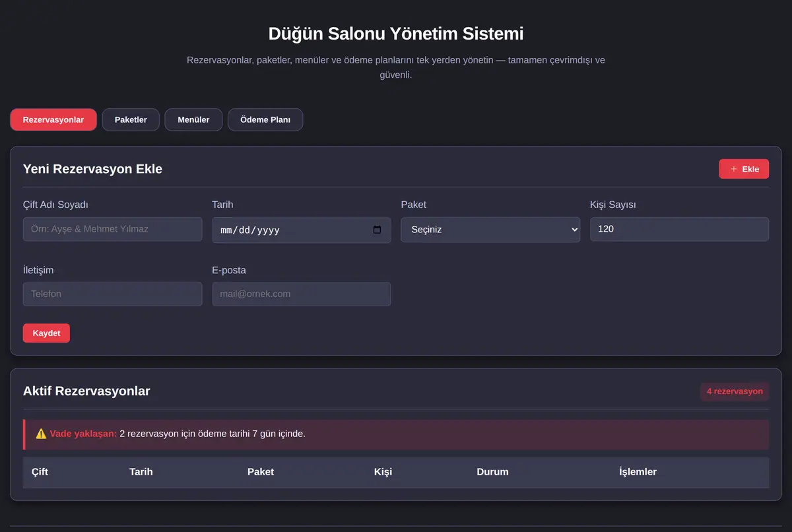Open the Ödeme Planı tab
Viewport: 792px width, 532px height.
[265, 119]
